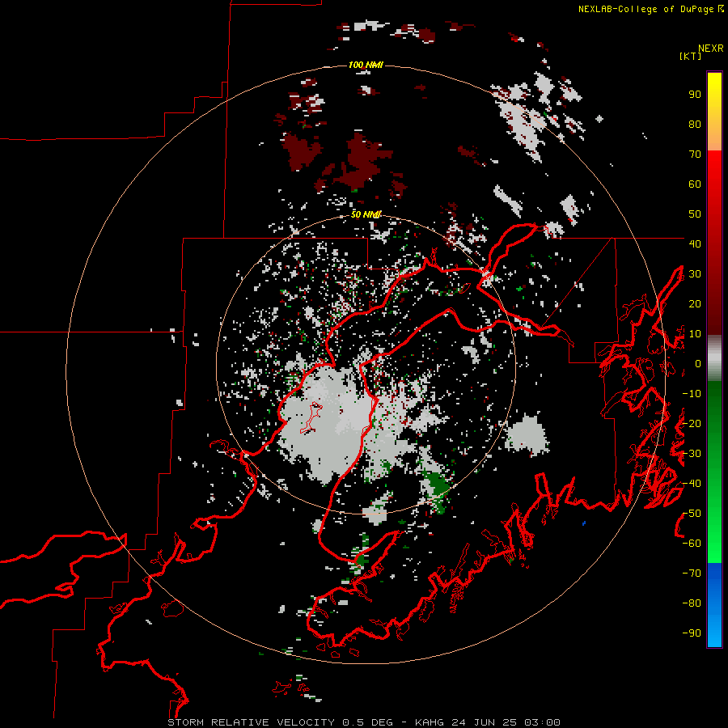Click the 50 value on velocity scale
The height and width of the screenshot is (728, 728).
695,214
